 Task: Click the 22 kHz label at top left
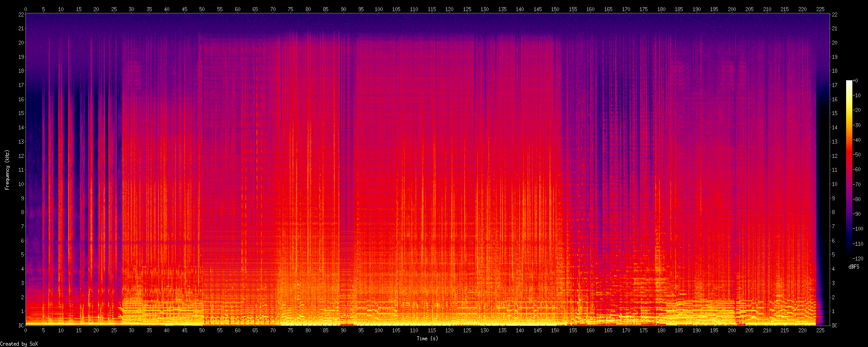[21, 15]
